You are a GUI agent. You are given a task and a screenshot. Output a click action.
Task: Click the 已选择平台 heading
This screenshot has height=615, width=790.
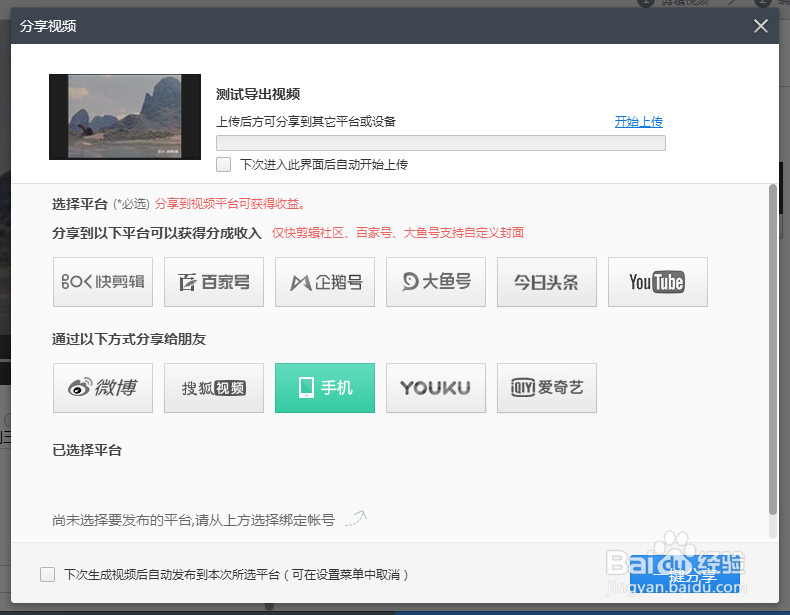pos(87,450)
